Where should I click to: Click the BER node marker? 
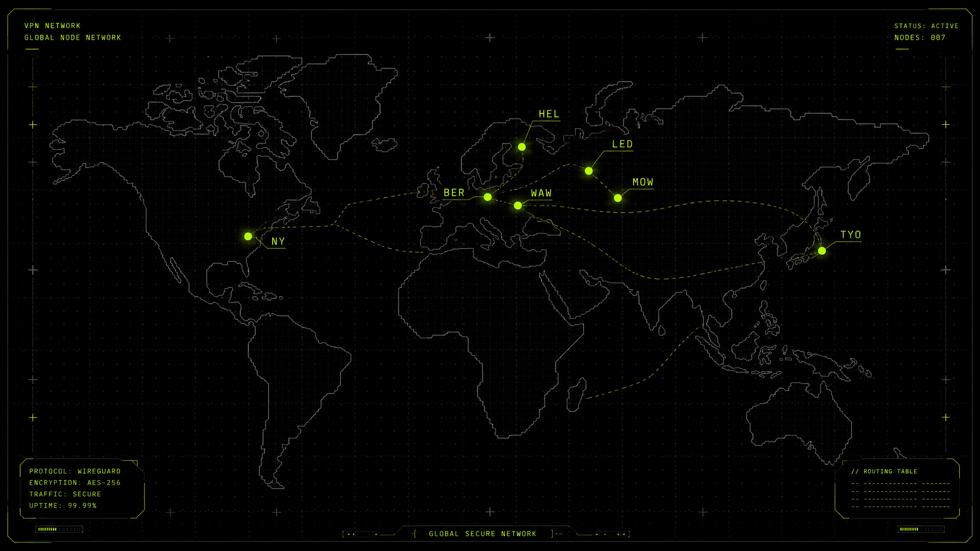pos(488,197)
